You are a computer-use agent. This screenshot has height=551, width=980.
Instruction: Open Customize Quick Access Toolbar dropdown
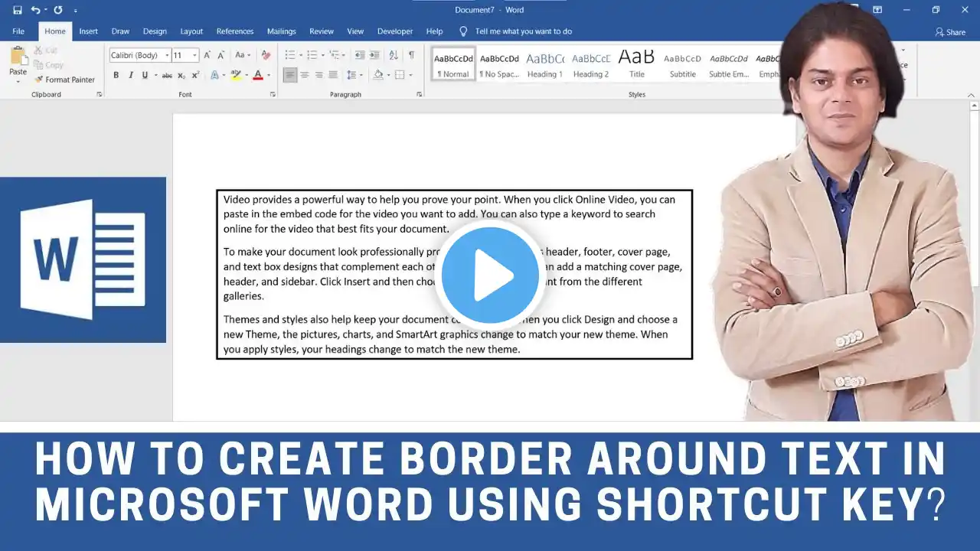click(75, 11)
